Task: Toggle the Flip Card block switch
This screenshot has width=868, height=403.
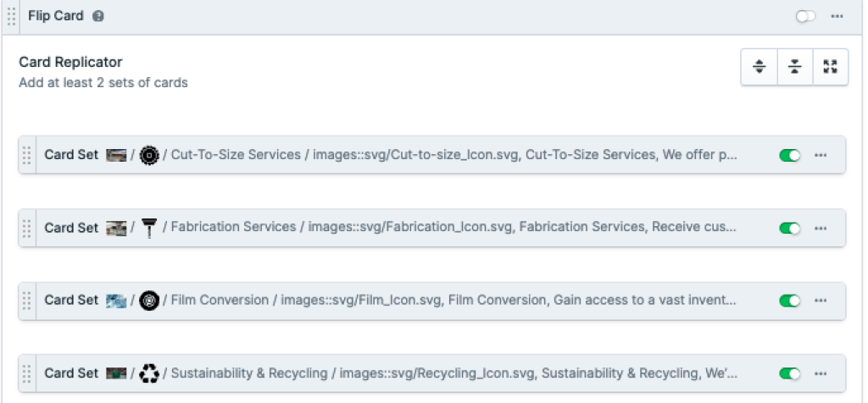Action: pos(805,17)
